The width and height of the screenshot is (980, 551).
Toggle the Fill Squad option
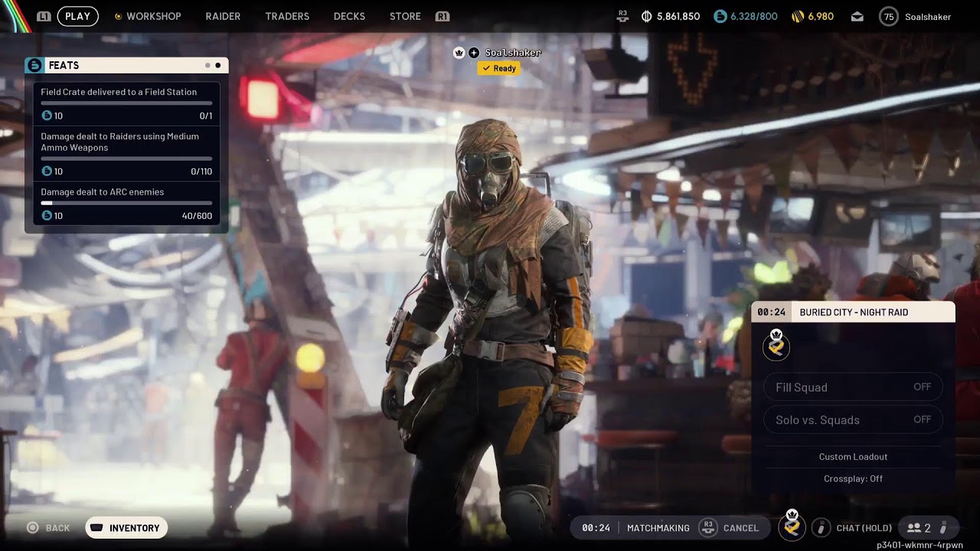point(853,387)
